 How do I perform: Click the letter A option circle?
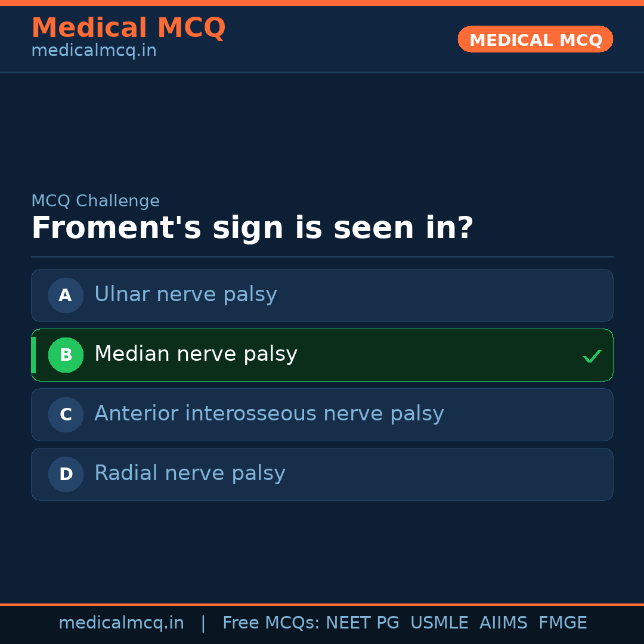click(x=66, y=295)
